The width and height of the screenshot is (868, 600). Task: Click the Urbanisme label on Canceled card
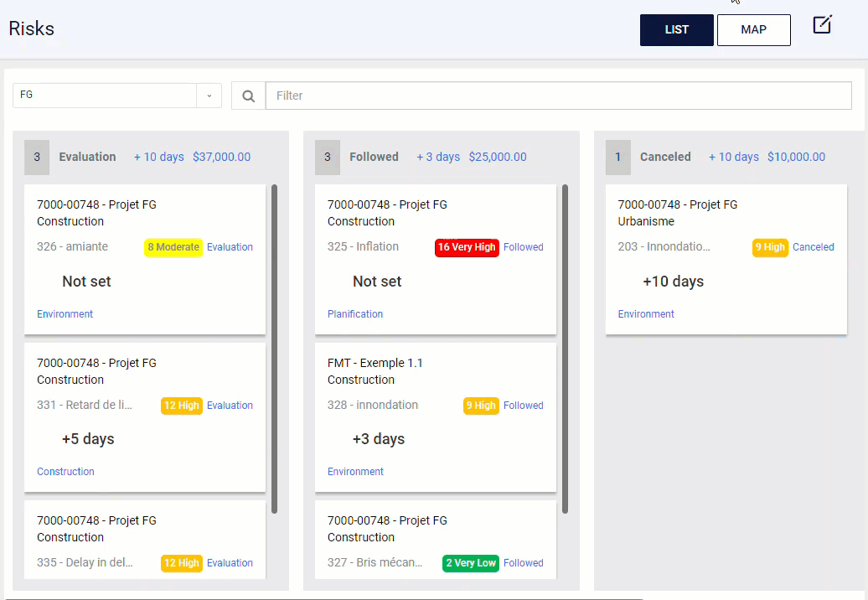pos(646,221)
